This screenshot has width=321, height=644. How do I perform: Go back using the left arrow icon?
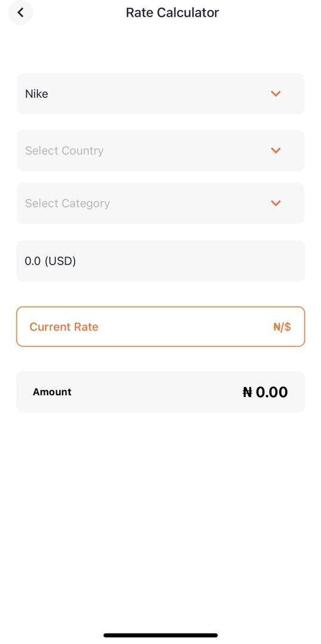(20, 13)
